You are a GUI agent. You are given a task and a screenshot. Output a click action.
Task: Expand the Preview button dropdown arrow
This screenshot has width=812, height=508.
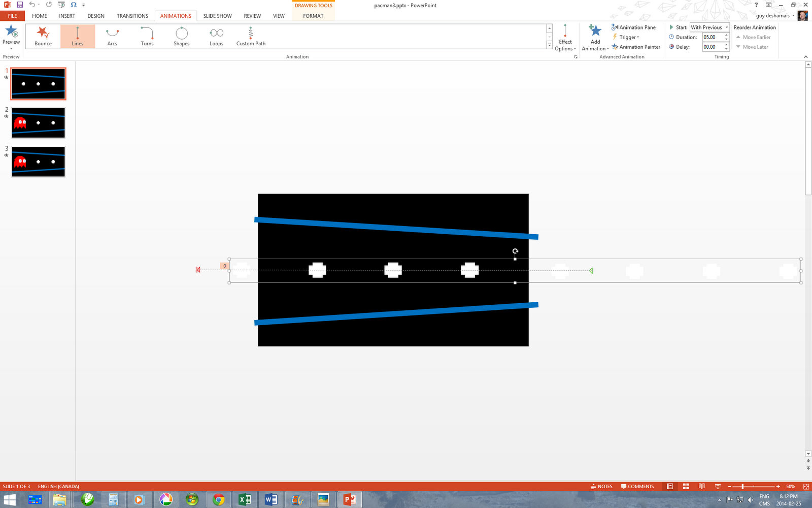pos(11,49)
